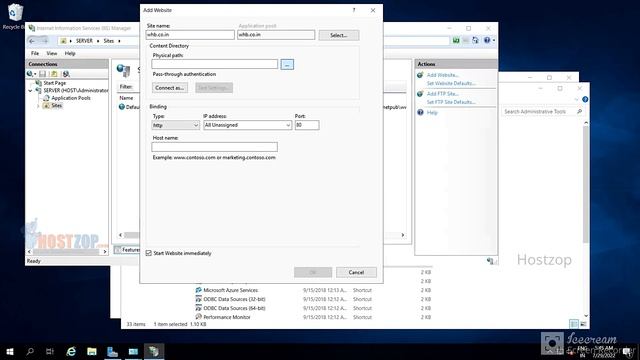The width and height of the screenshot is (640, 360).
Task: Click the Delete Connection icon in Connections toolbar
Action: [x=66, y=74]
